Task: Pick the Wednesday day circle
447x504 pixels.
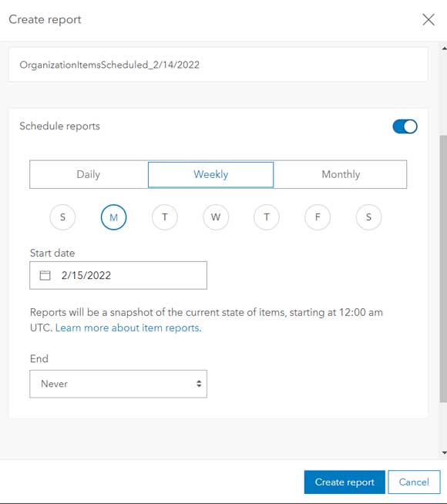Action: [216, 217]
